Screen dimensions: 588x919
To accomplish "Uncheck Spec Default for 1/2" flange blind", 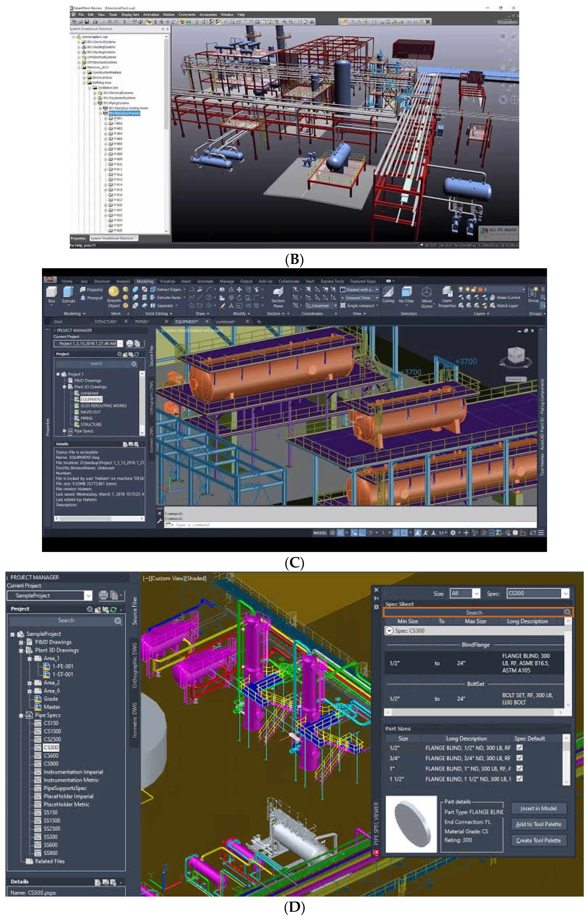I will tap(519, 747).
